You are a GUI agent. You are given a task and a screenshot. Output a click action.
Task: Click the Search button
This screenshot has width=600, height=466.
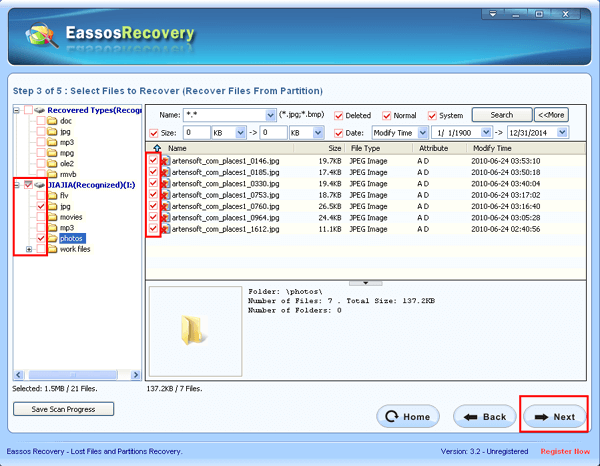tap(502, 115)
